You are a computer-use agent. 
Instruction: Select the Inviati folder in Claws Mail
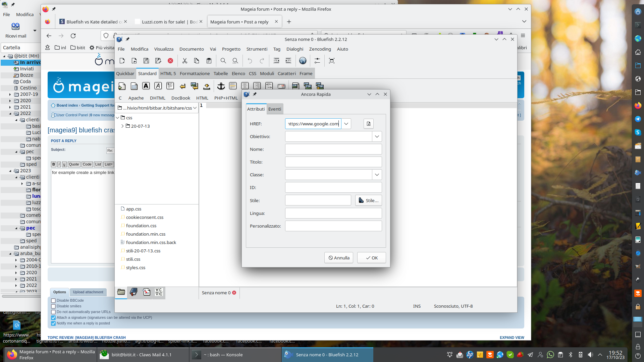[26, 69]
